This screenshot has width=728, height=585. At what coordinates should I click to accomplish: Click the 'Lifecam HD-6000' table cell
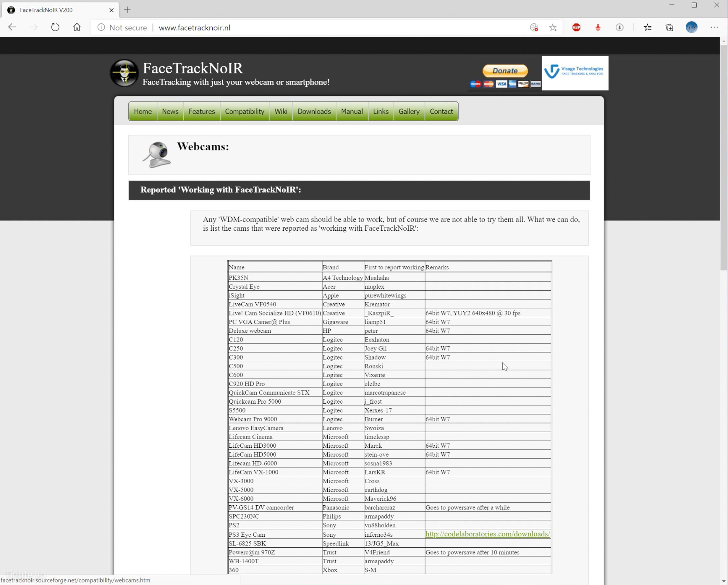(x=275, y=463)
